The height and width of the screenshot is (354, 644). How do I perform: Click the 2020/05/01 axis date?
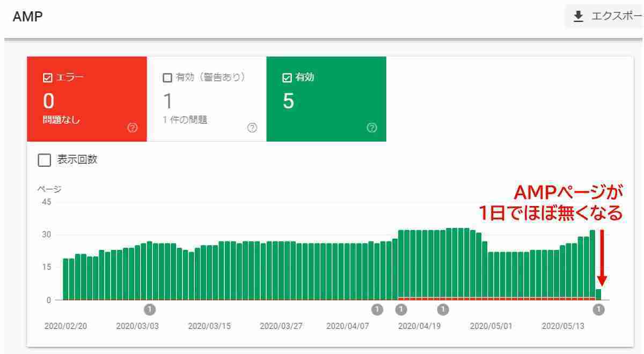(x=492, y=326)
